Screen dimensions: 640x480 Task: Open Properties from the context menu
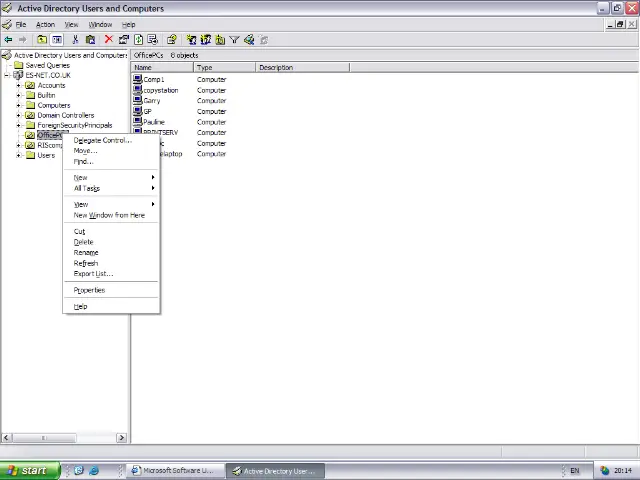point(111,290)
